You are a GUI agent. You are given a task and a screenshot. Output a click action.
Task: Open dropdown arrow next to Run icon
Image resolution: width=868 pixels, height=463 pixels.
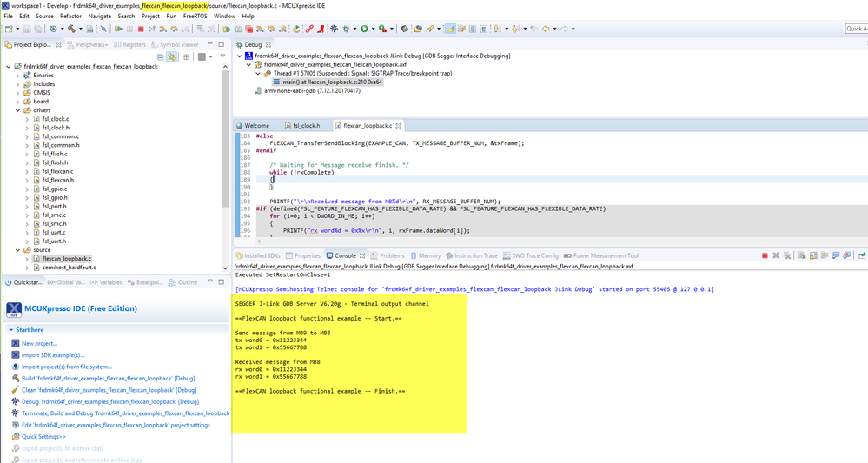[373, 29]
